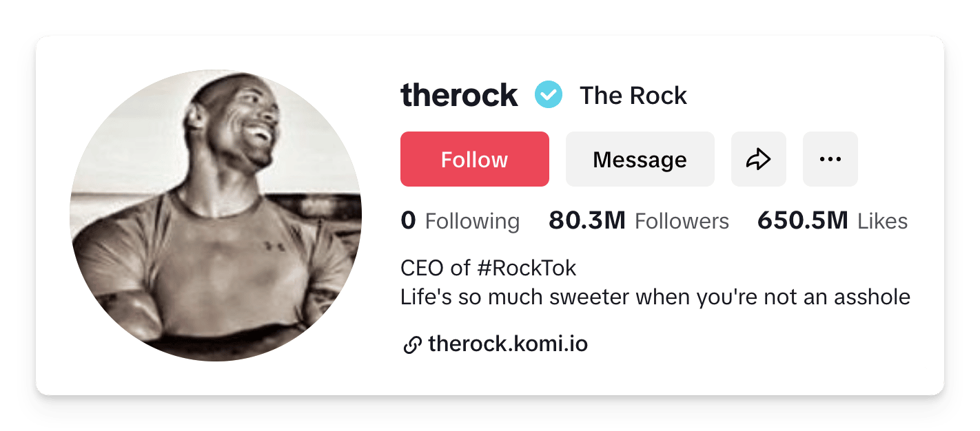Click the blue verified checkmark badge

point(549,95)
